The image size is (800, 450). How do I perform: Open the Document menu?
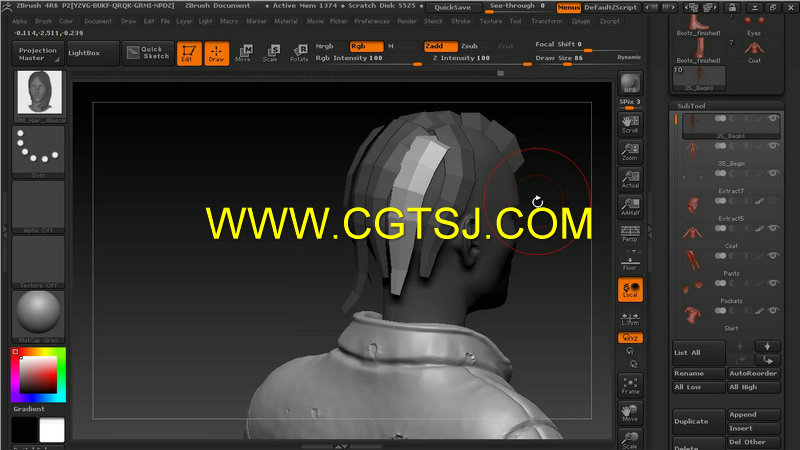coord(98,21)
